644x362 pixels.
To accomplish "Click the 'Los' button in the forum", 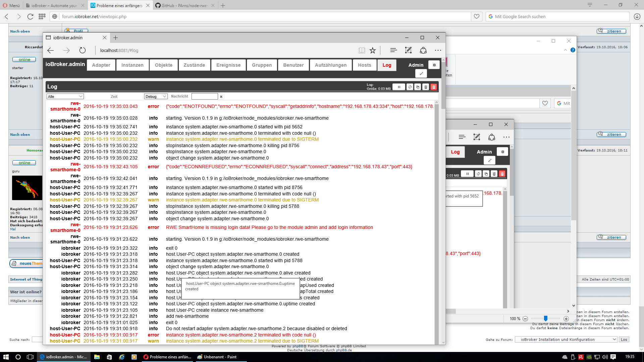I will 624,340.
